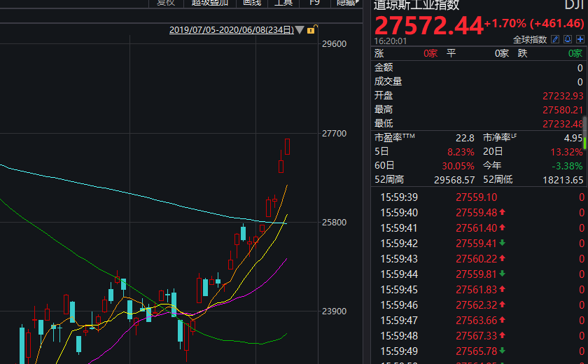This screenshot has height=364, width=588.
Task: Expand the date range dropdown triangle
Action: [300, 29]
